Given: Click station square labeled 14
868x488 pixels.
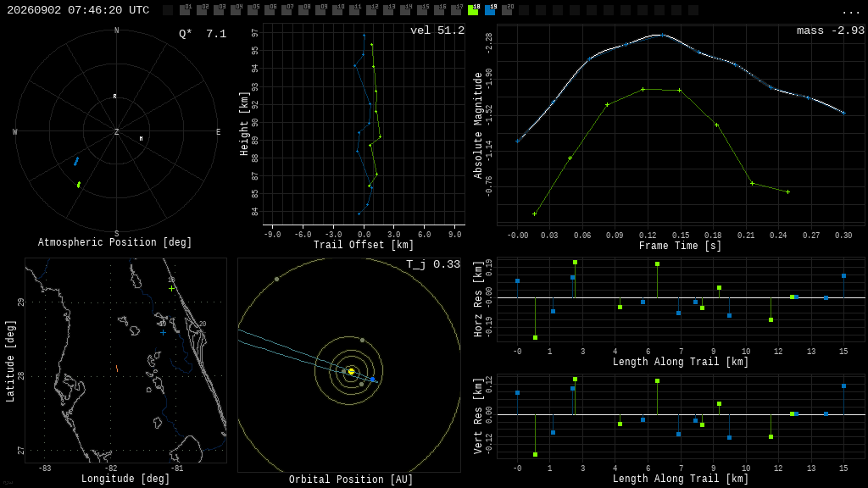Looking at the screenshot, I should (405, 10).
